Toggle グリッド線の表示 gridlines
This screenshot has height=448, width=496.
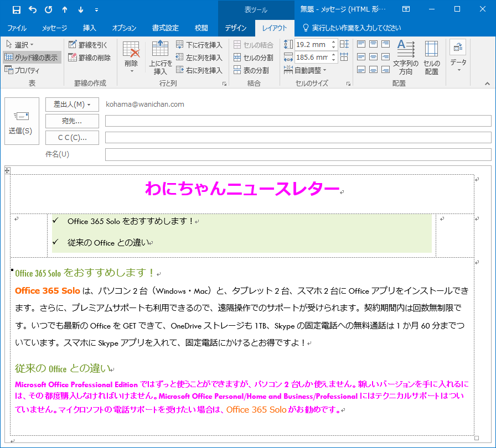32,58
